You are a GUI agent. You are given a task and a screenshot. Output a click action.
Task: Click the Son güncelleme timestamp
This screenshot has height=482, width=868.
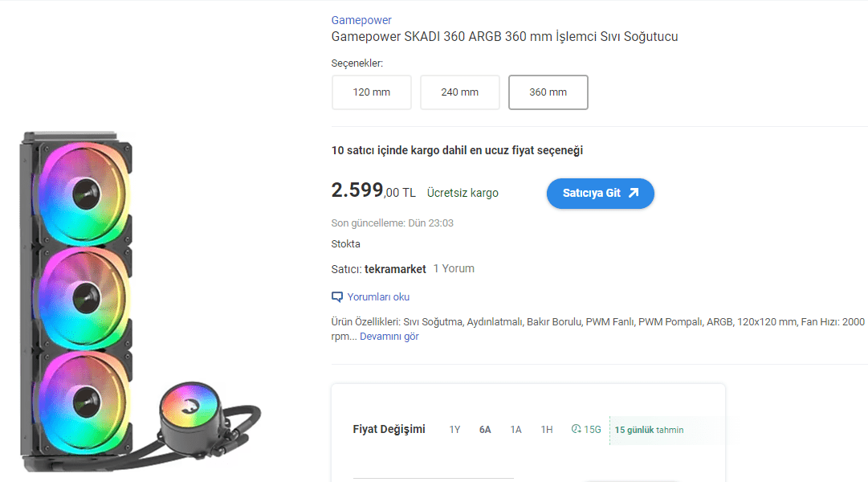[x=392, y=223]
